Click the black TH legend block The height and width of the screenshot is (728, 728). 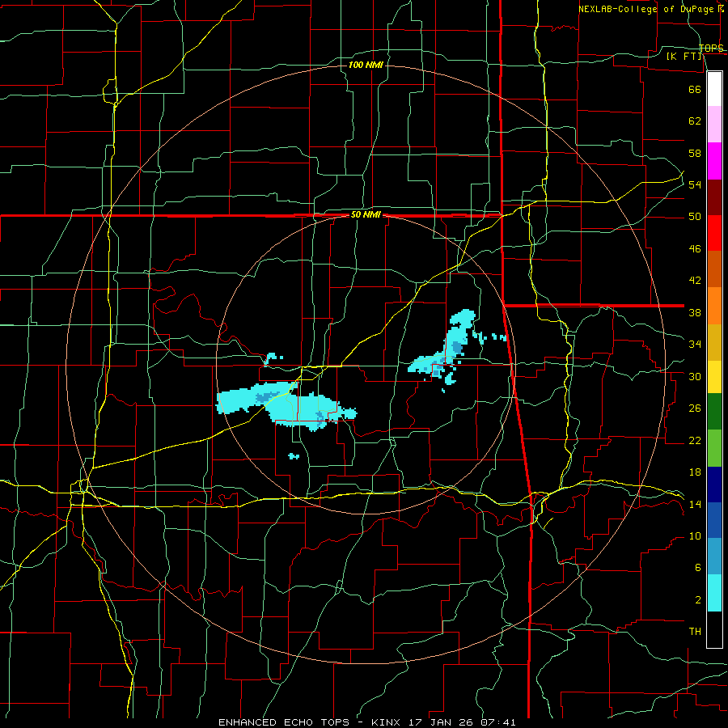pyautogui.click(x=714, y=629)
